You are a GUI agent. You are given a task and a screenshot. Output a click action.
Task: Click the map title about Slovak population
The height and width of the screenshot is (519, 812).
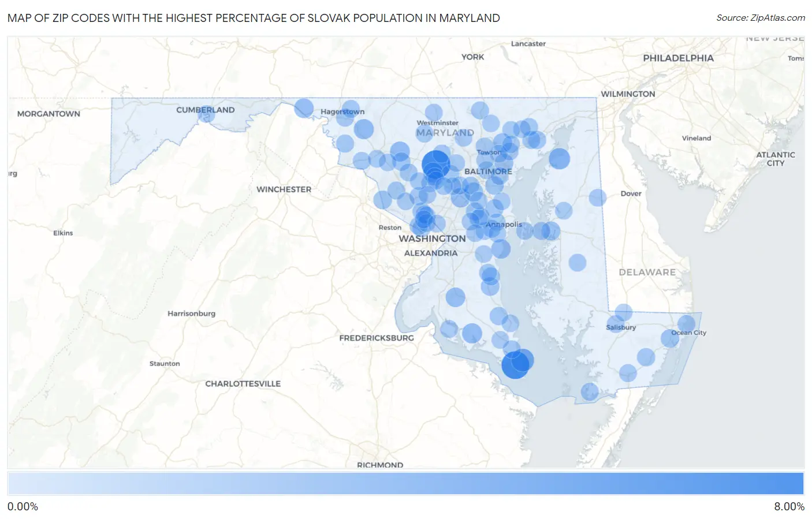coord(254,18)
